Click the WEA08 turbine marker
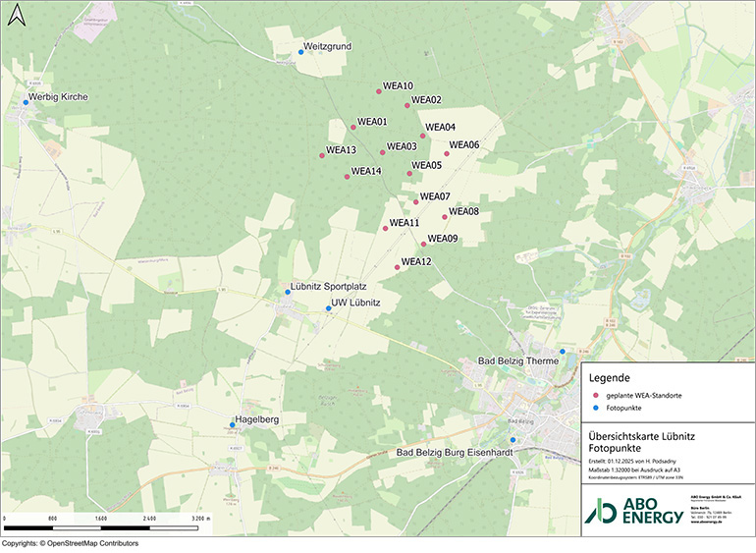This screenshot has height=553, width=756. 445,217
